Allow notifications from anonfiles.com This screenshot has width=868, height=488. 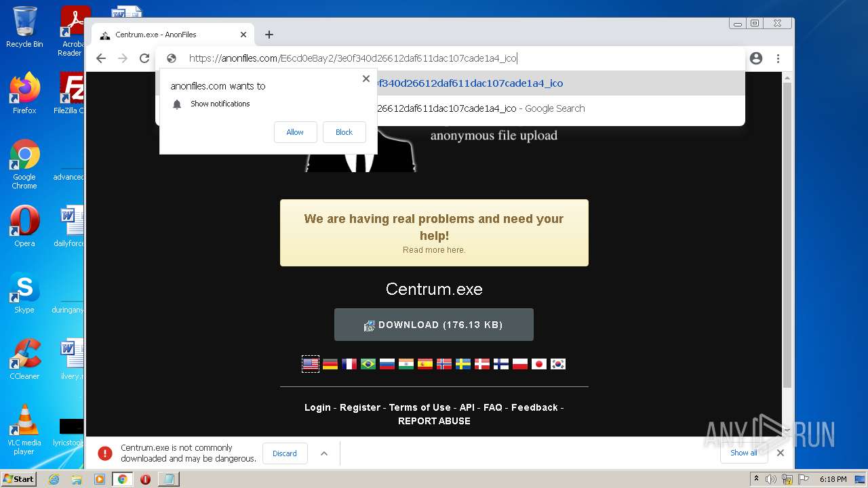point(295,132)
